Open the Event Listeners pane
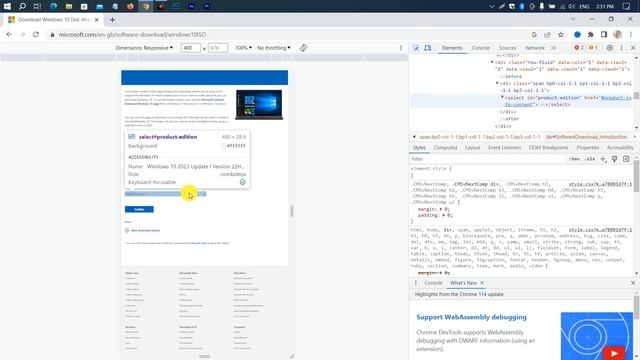Image resolution: width=640 pixels, height=360 pixels. (x=504, y=147)
